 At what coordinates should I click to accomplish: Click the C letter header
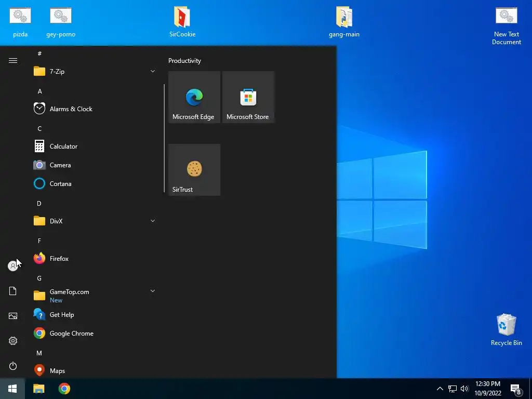click(39, 129)
